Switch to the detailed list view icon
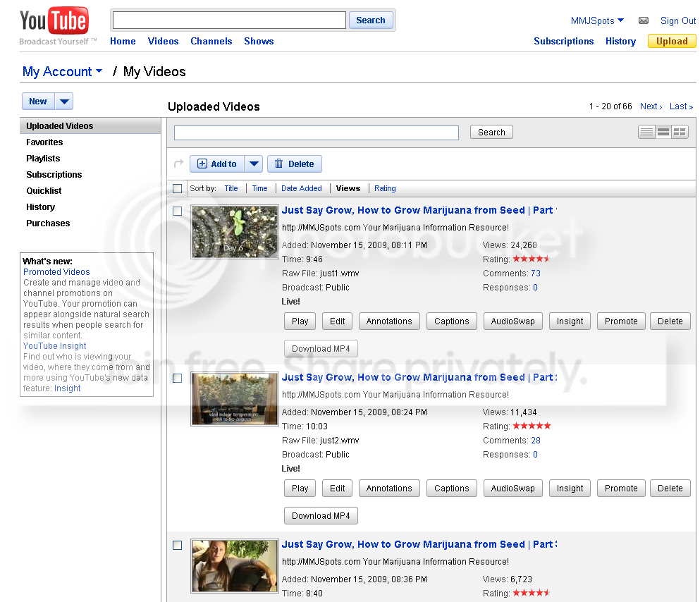700x602 pixels. pyautogui.click(x=663, y=132)
